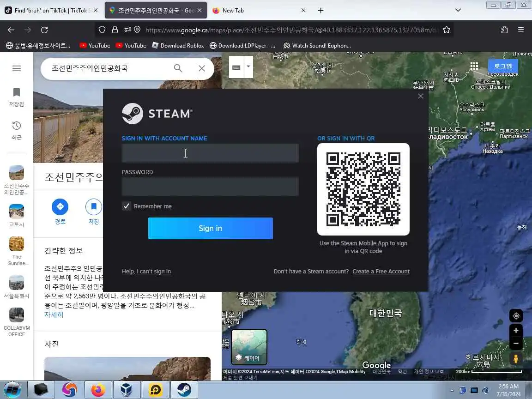Click the on-screen keyboard input icon
Viewport: 532px width, 399px height.
[236, 67]
